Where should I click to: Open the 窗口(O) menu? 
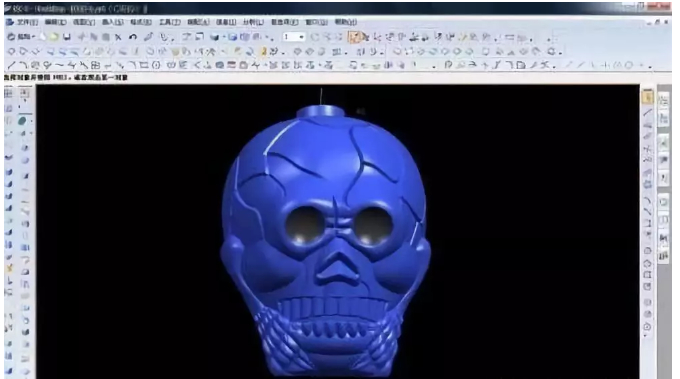point(316,22)
